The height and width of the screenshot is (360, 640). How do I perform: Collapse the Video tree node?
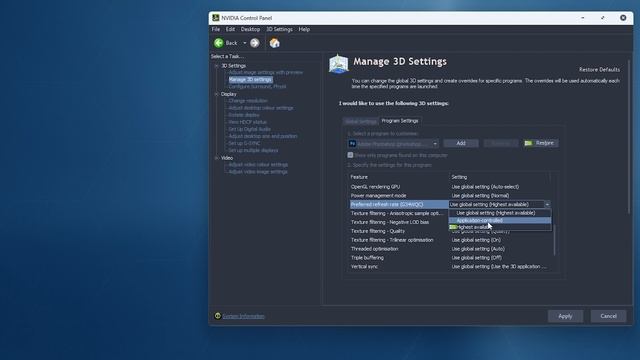coord(217,158)
